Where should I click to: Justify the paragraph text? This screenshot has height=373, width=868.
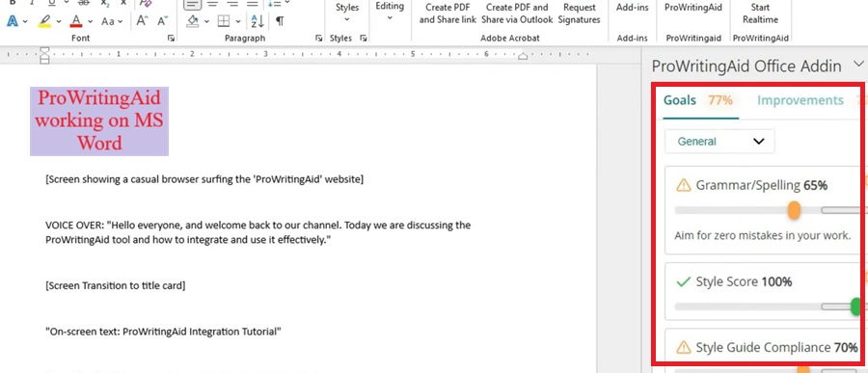(x=253, y=3)
